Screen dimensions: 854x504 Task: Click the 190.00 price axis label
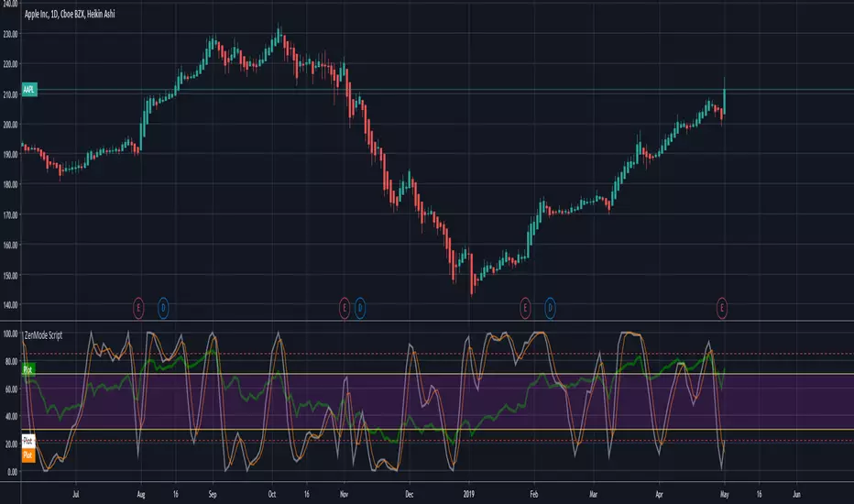coord(10,154)
